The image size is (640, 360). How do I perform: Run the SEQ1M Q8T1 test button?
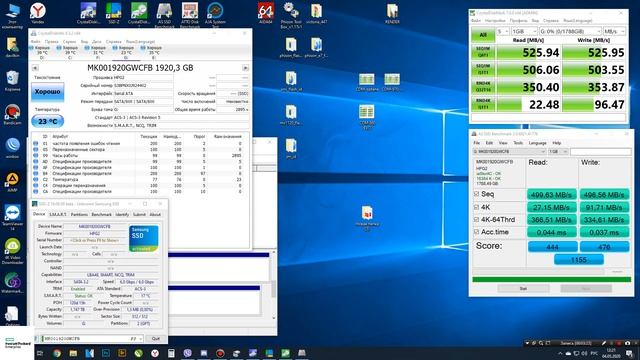point(483,52)
